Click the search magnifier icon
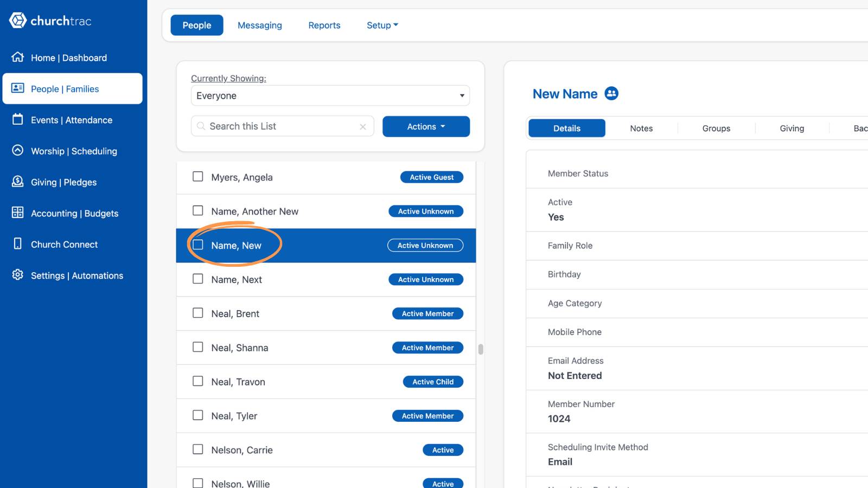 [201, 126]
